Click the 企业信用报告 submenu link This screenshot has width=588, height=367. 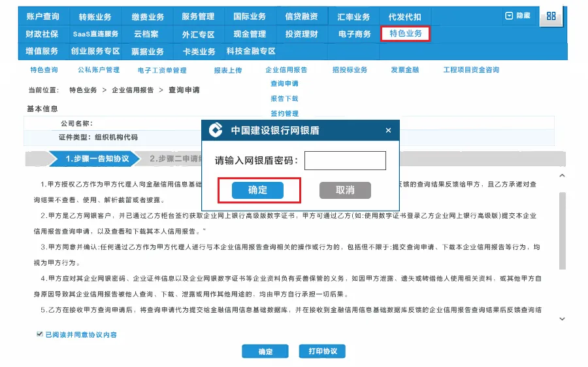pyautogui.click(x=286, y=70)
